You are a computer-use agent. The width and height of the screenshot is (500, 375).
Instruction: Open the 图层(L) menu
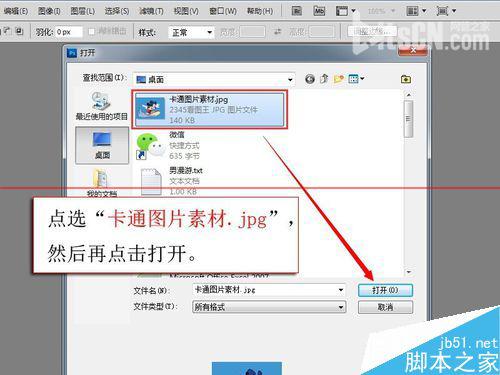(x=82, y=11)
